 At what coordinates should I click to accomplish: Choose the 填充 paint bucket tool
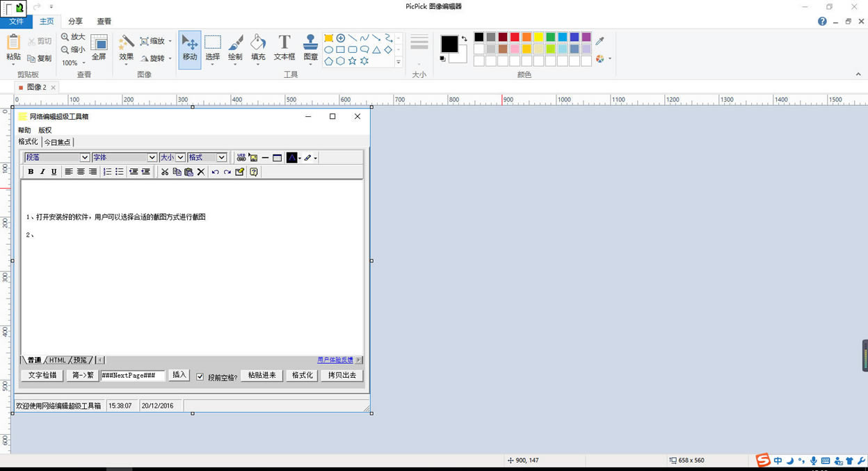coord(258,49)
